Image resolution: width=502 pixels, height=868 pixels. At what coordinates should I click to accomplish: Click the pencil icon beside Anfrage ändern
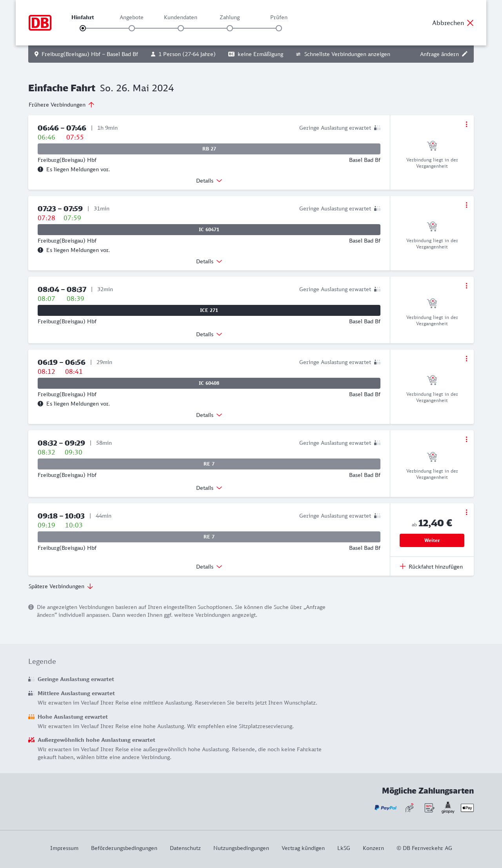tap(465, 54)
